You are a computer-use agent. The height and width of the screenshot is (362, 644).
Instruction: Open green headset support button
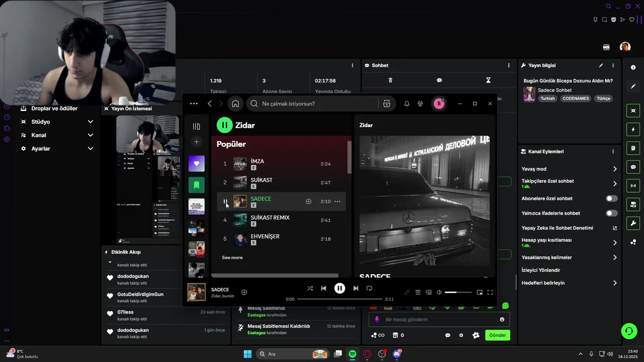click(629, 330)
